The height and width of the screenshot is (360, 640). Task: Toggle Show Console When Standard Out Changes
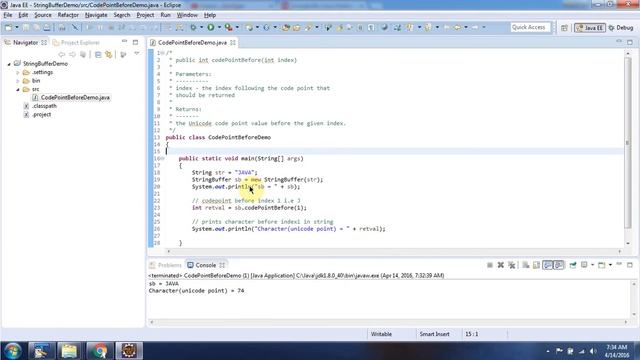(x=547, y=265)
